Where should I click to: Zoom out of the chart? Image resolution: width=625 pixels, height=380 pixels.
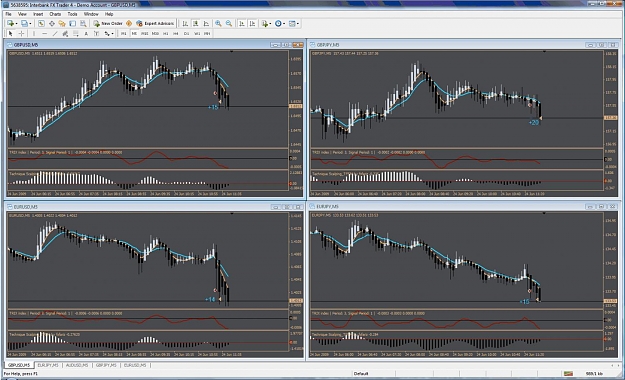[x=229, y=24]
